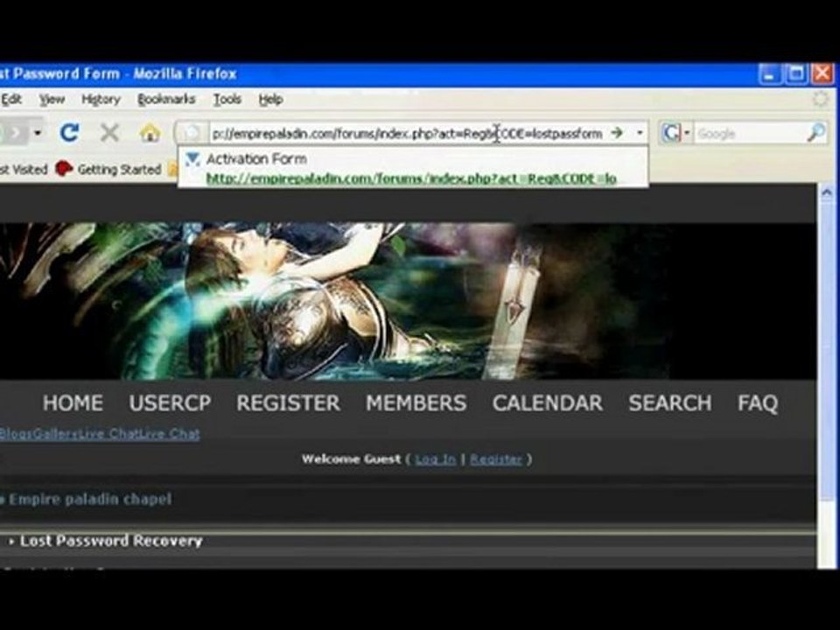Reload the page with the refresh icon

click(70, 132)
